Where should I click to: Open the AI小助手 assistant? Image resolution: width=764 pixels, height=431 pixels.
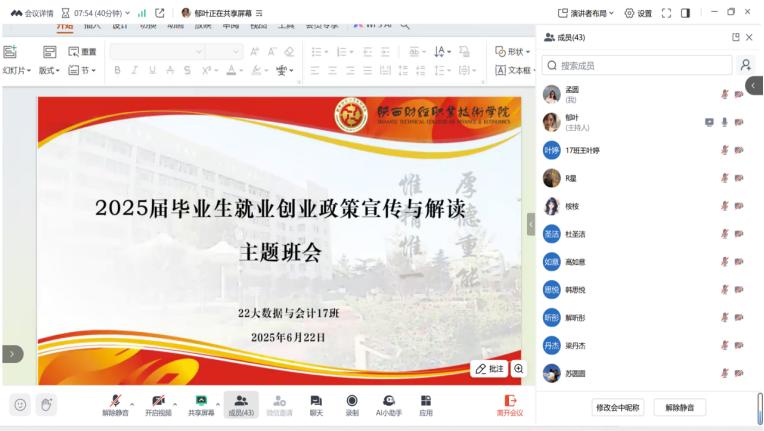click(x=389, y=405)
